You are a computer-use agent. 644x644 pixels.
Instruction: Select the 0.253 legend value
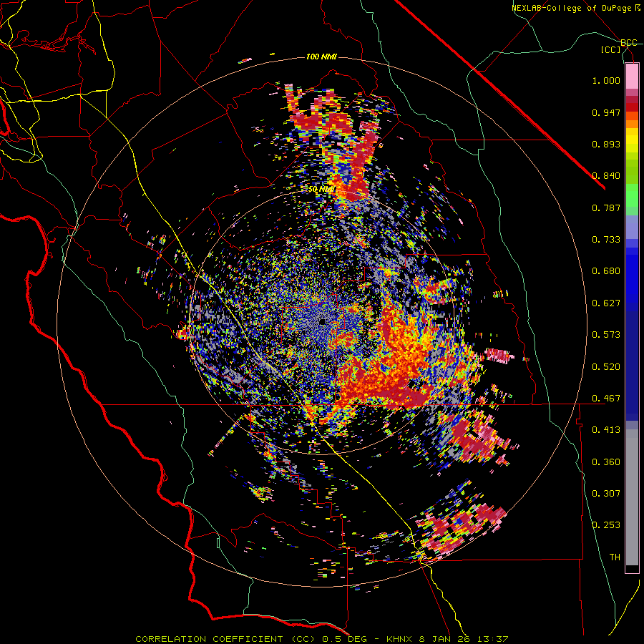click(606, 525)
